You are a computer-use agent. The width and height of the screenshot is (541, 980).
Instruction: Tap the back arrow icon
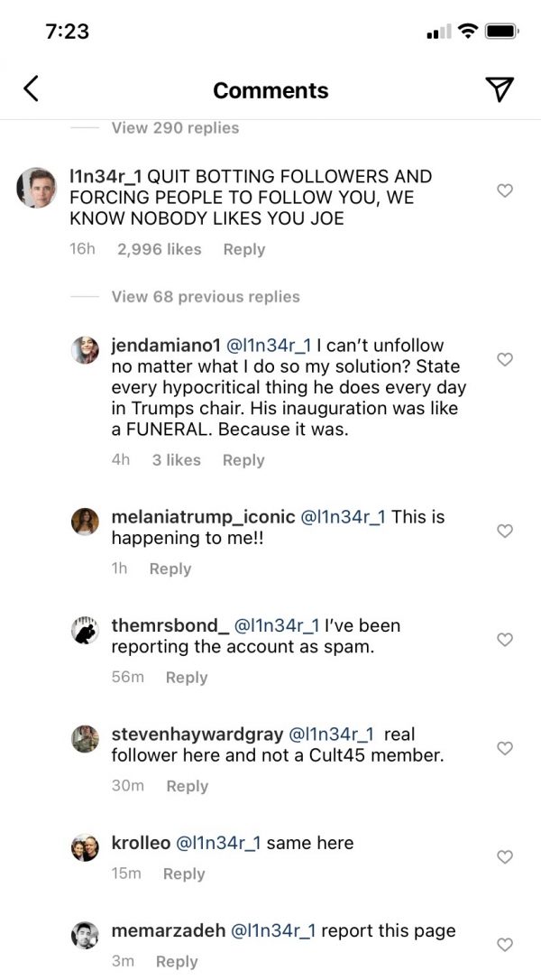pos(31,88)
